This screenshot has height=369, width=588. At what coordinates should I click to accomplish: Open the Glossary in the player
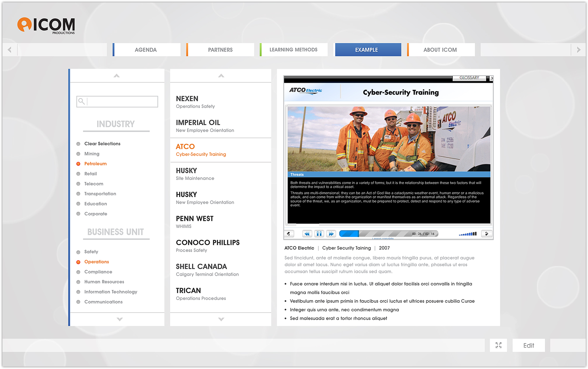pos(469,78)
